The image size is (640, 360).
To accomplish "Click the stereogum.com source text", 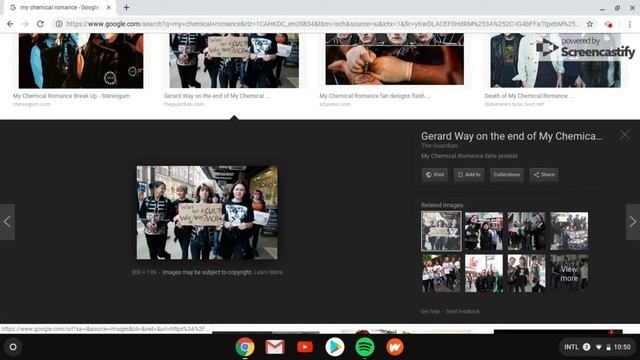I will (x=31, y=104).
